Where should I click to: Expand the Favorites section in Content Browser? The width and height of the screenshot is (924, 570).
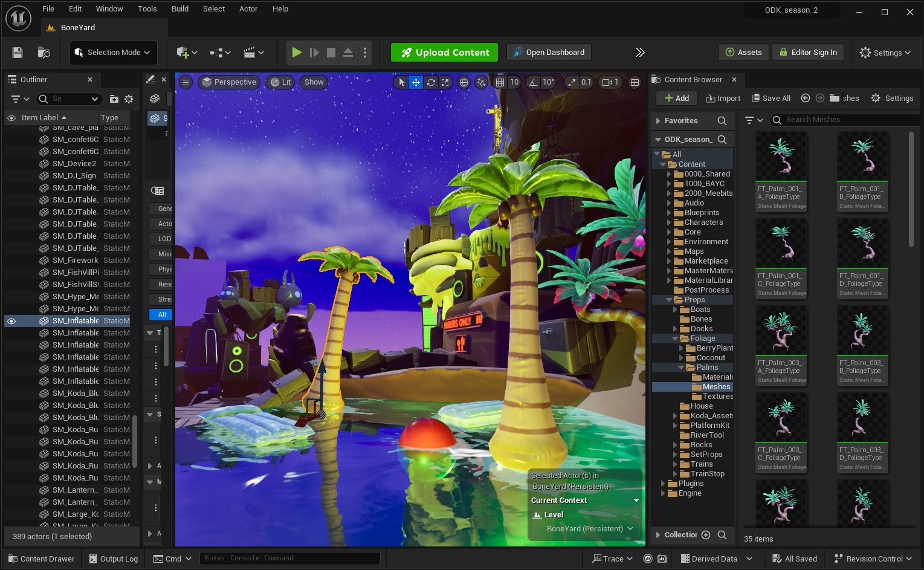pyautogui.click(x=658, y=121)
